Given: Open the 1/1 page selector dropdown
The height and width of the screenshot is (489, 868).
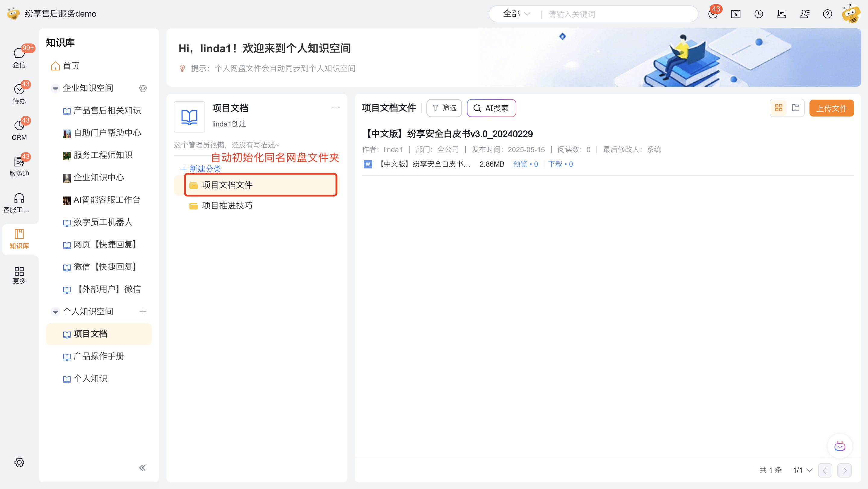Looking at the screenshot, I should [802, 470].
